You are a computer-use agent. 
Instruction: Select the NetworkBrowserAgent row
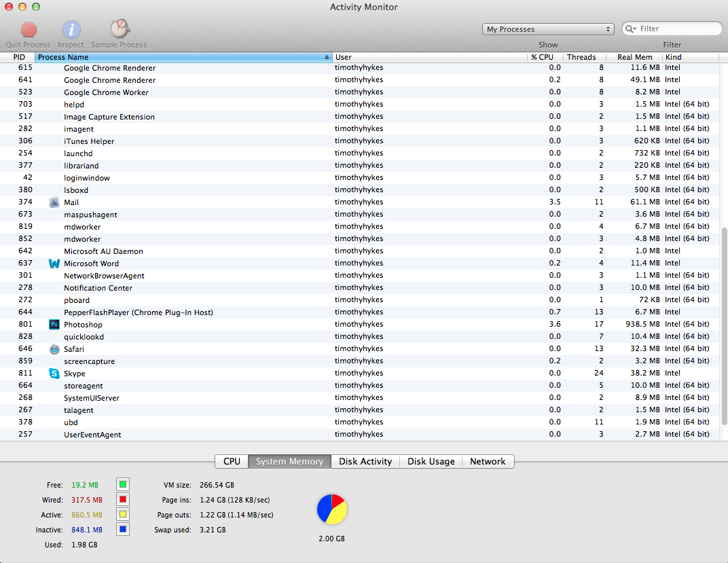(360, 275)
